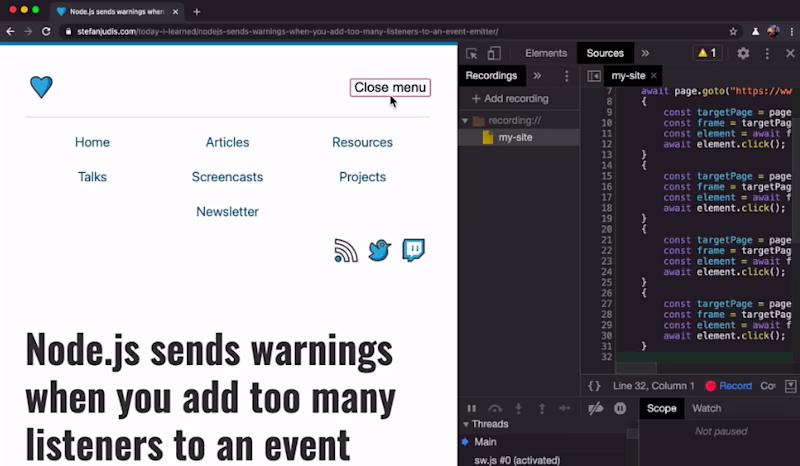The height and width of the screenshot is (466, 800).
Task: Click step over next function icon
Action: [495, 408]
